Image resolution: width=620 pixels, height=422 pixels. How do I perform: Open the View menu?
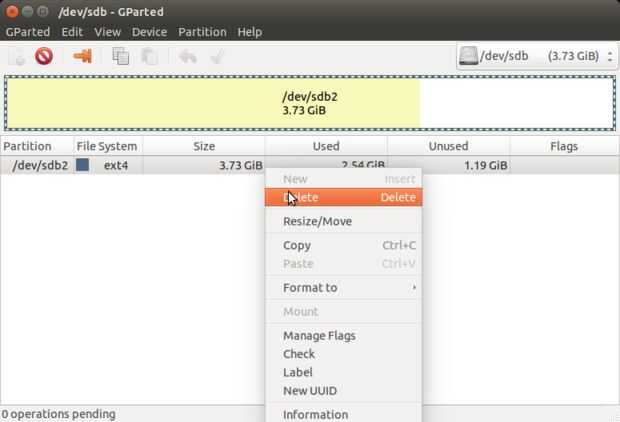coord(107,32)
